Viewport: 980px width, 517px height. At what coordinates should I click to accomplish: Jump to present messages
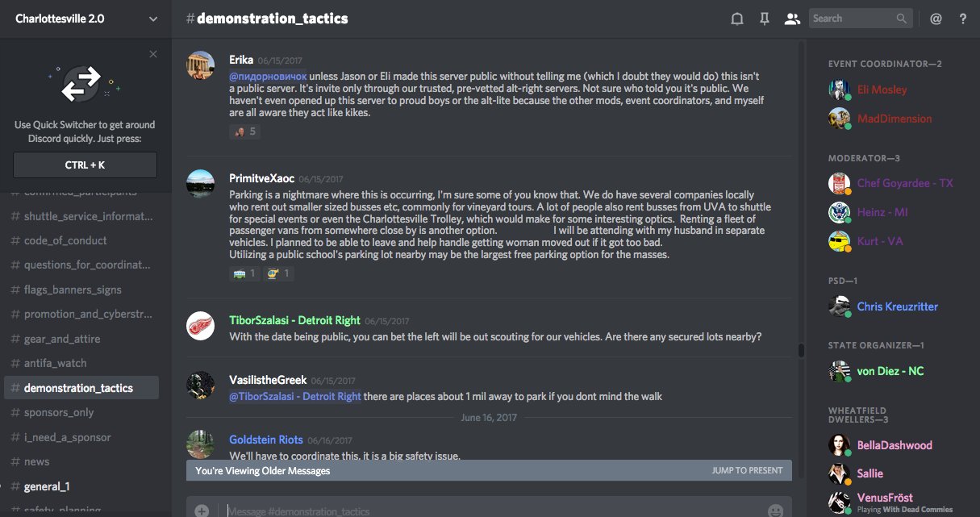pos(747,470)
